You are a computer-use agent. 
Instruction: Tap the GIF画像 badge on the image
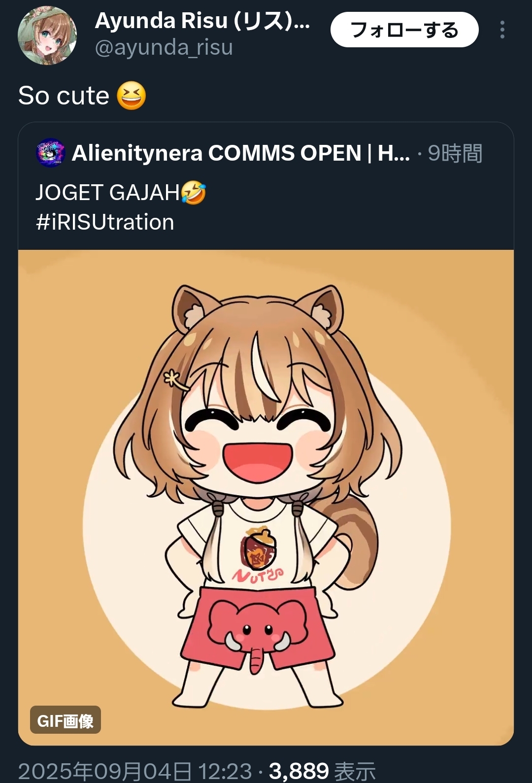point(66,720)
